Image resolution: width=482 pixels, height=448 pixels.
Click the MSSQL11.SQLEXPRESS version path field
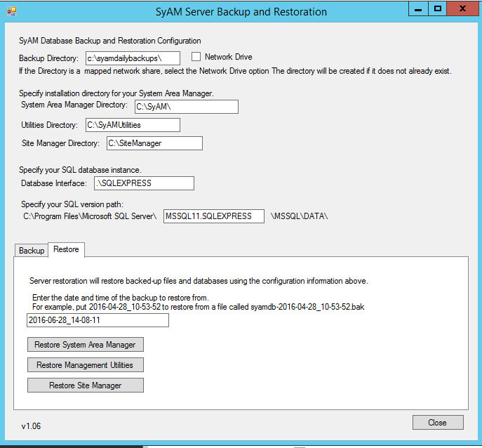tap(213, 216)
